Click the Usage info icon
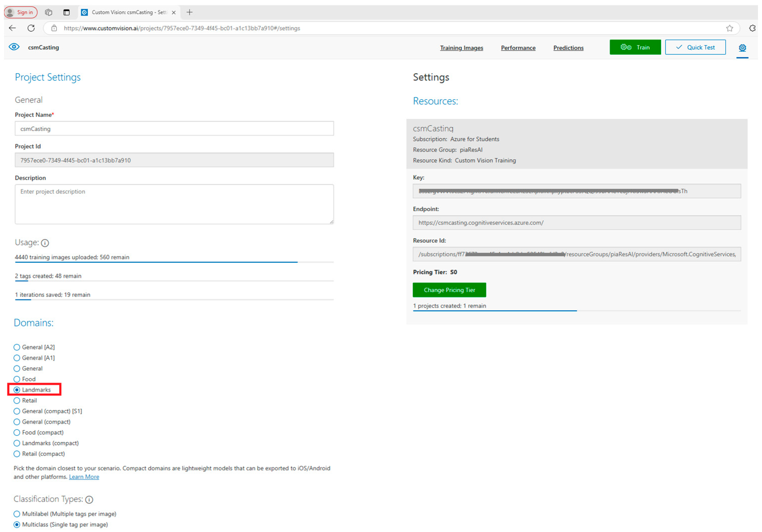The width and height of the screenshot is (762, 532). click(x=45, y=243)
